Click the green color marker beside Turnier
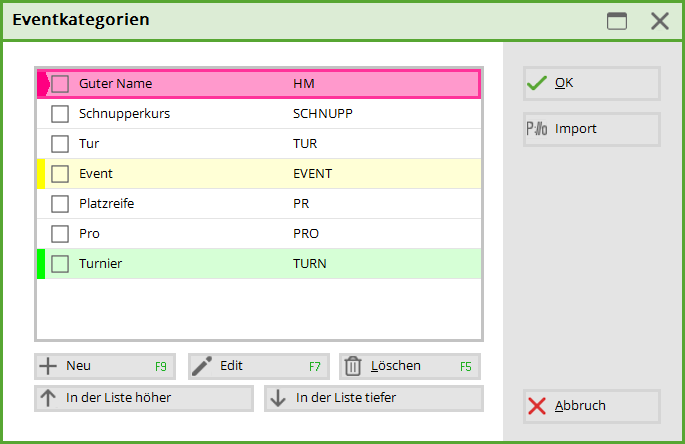This screenshot has height=444, width=685. 41,264
